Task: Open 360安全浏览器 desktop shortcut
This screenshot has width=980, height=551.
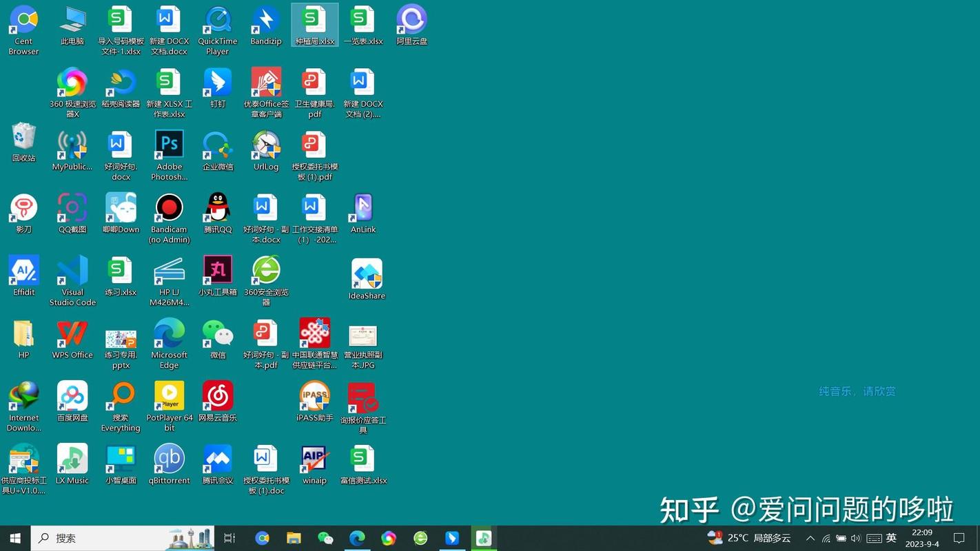Action: click(x=266, y=271)
